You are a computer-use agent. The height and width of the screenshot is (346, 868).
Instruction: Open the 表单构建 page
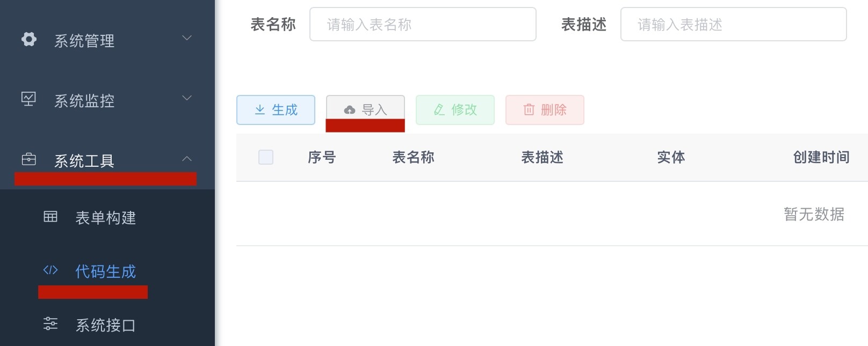coord(105,218)
